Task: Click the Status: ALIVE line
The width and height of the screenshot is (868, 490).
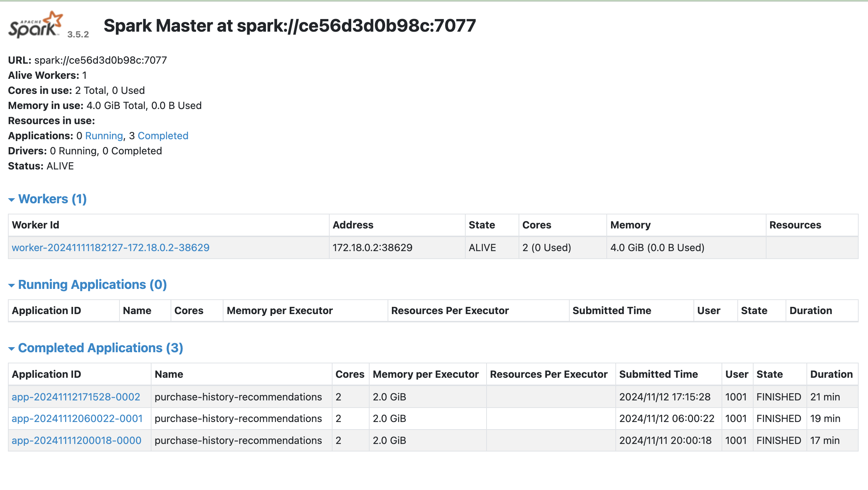Action: (x=41, y=166)
